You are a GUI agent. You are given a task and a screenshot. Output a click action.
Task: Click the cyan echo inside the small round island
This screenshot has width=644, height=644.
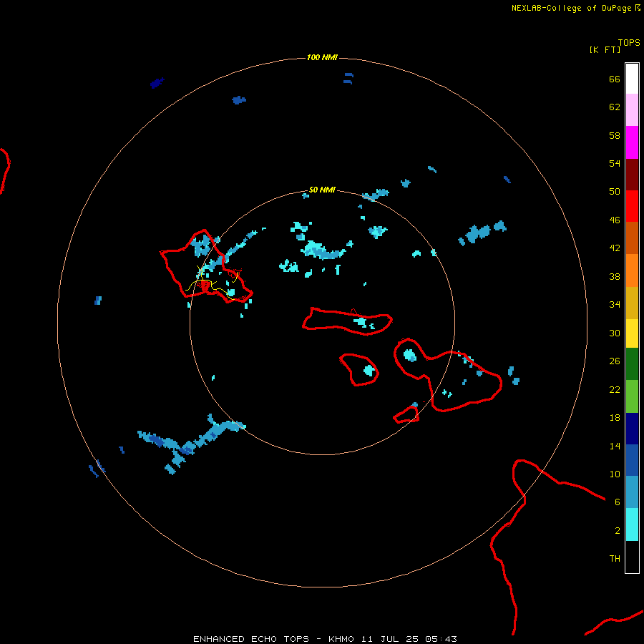370,371
